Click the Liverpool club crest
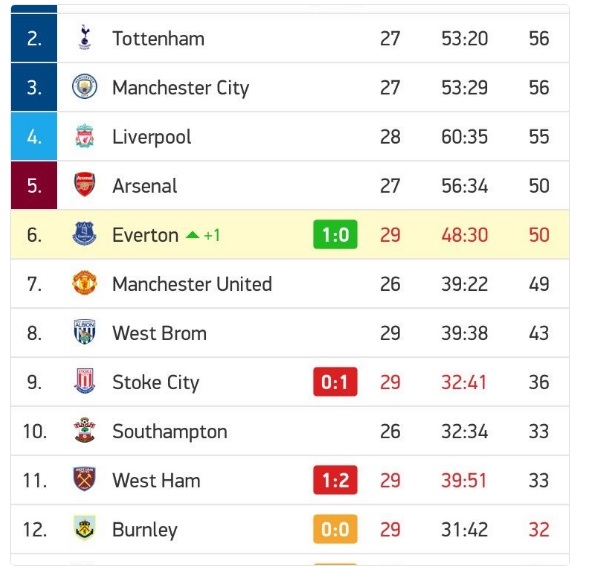The height and width of the screenshot is (566, 593). [x=84, y=136]
